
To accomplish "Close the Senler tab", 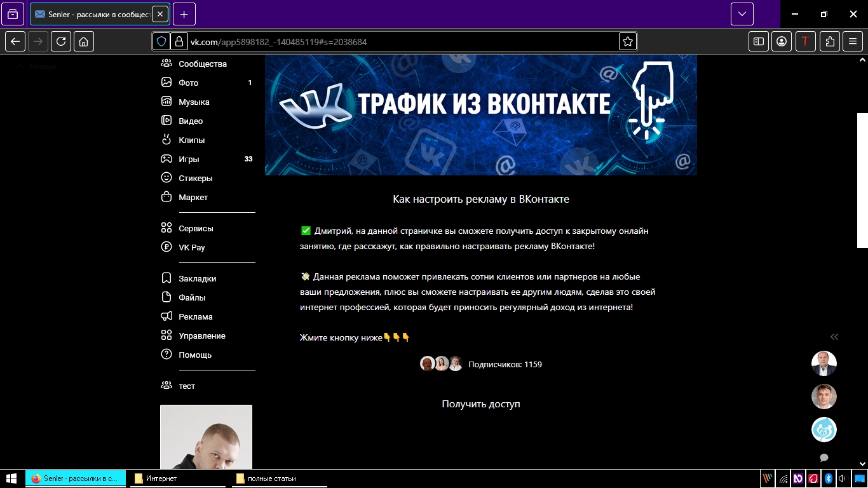I will [160, 14].
